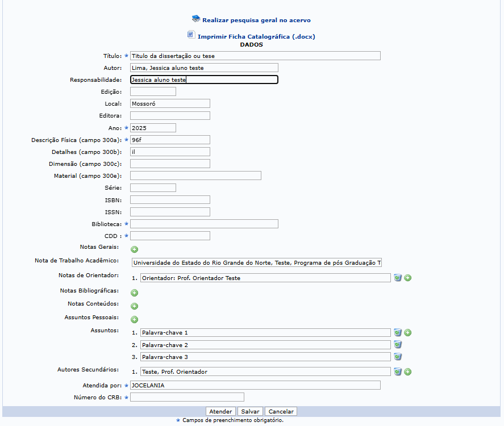Click Imprimir Ficha Catalográfica (.docx) link
The height and width of the screenshot is (426, 504).
pyautogui.click(x=256, y=36)
